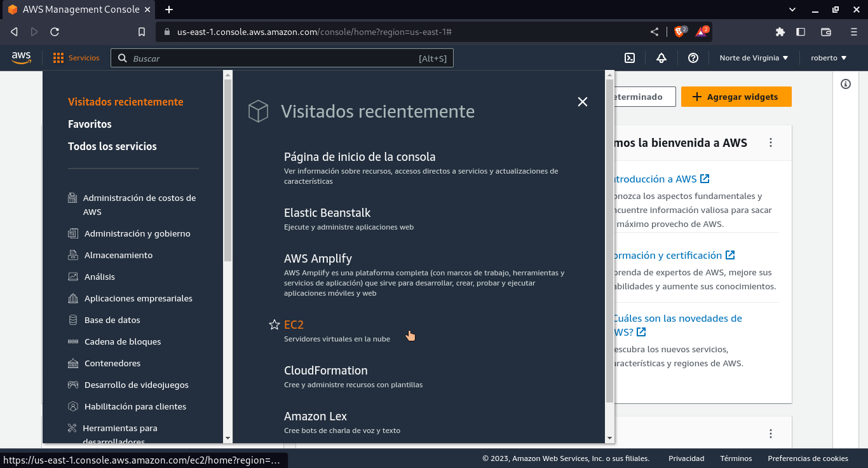Toggle the favorite star next to EC2
This screenshot has height=468, width=868.
click(x=274, y=325)
